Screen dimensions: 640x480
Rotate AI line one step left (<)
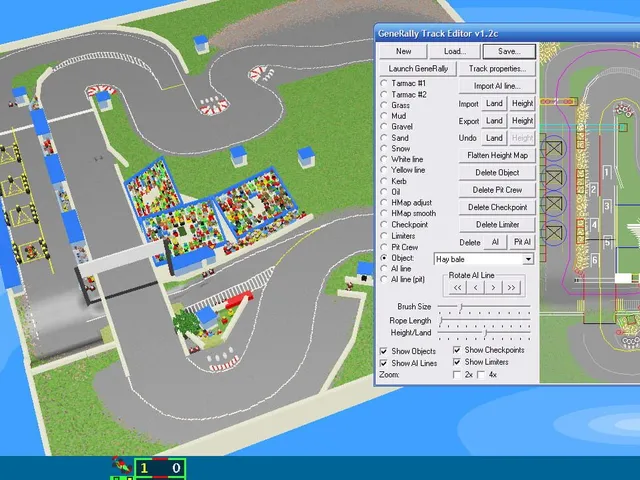click(476, 288)
